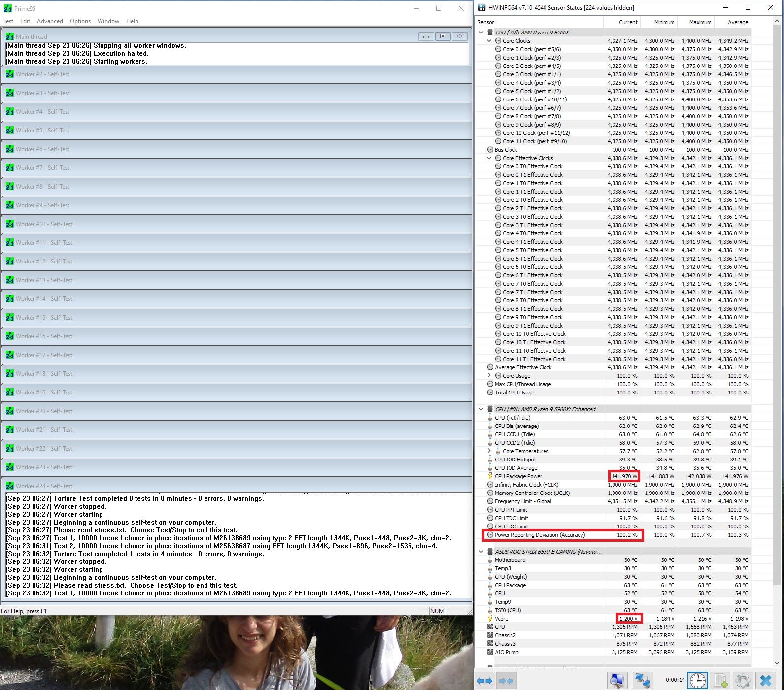Close the Main thread child window

(x=459, y=36)
